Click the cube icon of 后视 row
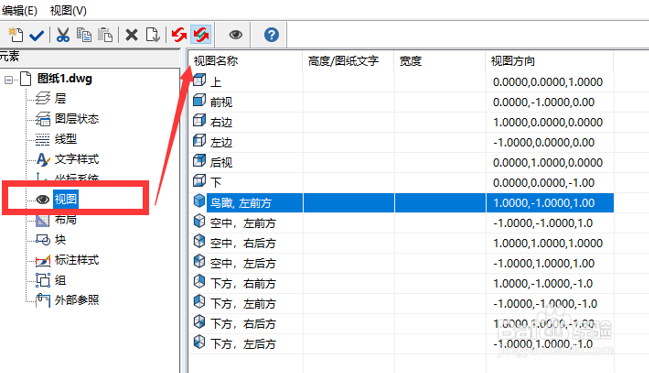 coord(200,161)
